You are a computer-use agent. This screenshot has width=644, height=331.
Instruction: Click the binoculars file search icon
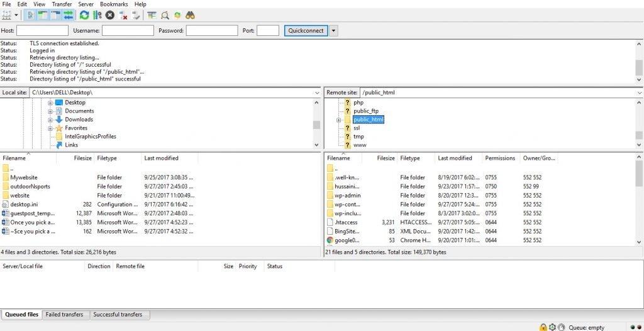(191, 15)
